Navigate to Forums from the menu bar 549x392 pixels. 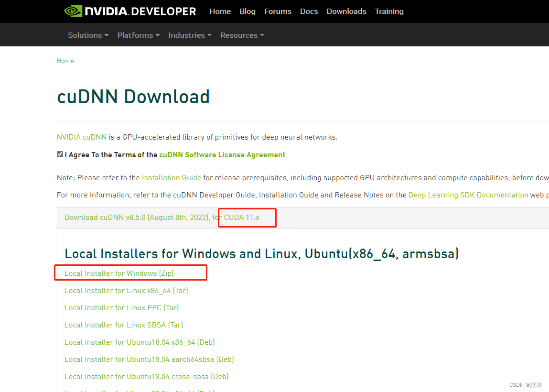278,11
